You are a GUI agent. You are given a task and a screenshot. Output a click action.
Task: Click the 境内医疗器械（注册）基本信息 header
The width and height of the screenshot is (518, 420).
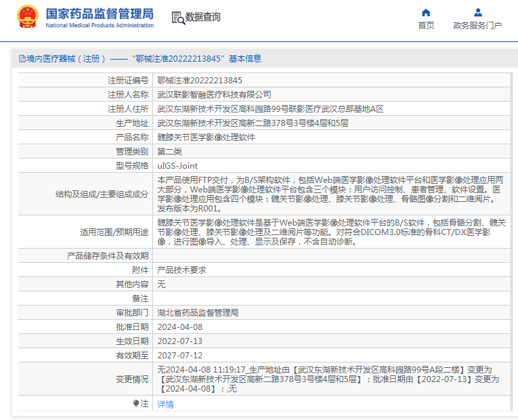140,59
